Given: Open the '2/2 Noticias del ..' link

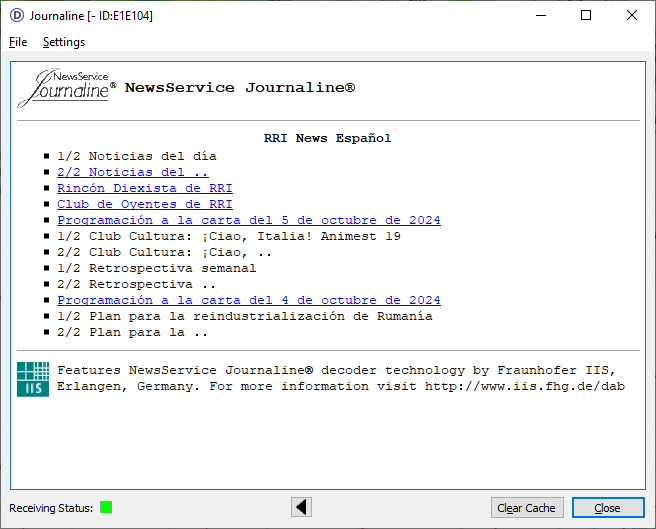Looking at the screenshot, I should (x=132, y=172).
